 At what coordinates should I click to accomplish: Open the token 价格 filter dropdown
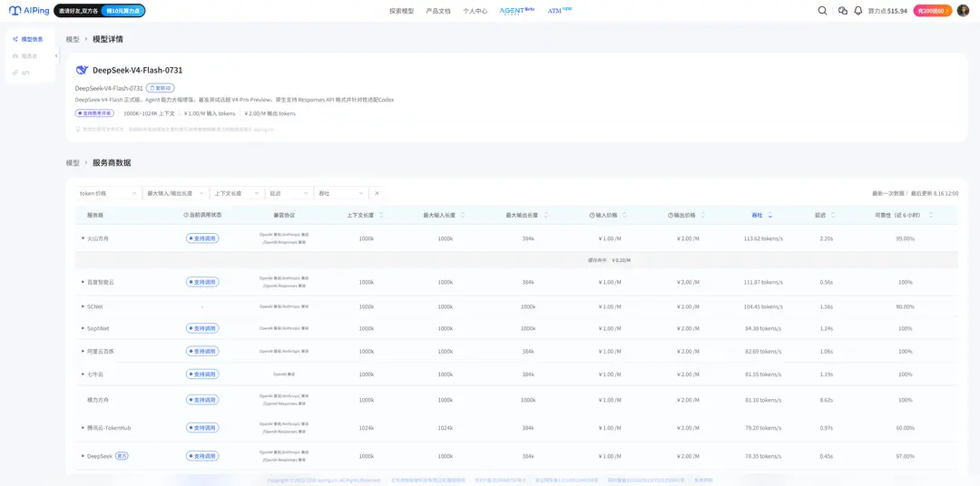[108, 194]
